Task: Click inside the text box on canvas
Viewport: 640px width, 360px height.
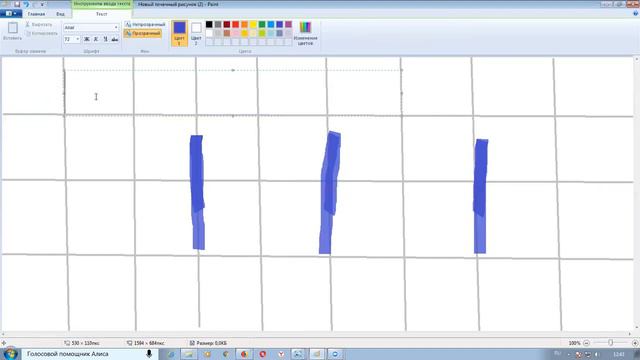Action: click(233, 93)
